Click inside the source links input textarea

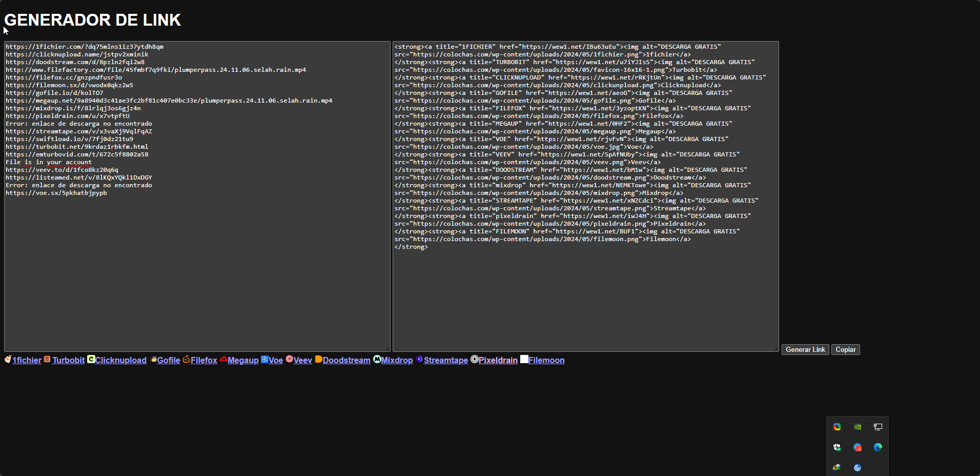coord(197,267)
